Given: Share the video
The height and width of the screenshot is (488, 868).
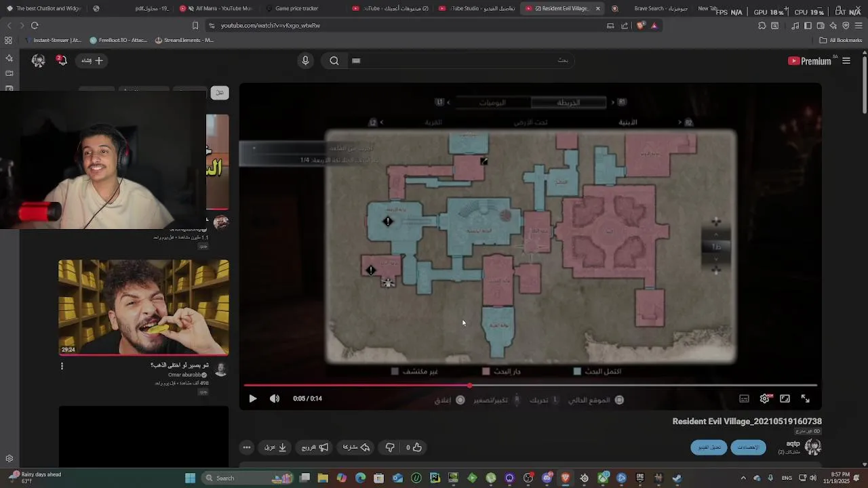Looking at the screenshot, I should 357,447.
